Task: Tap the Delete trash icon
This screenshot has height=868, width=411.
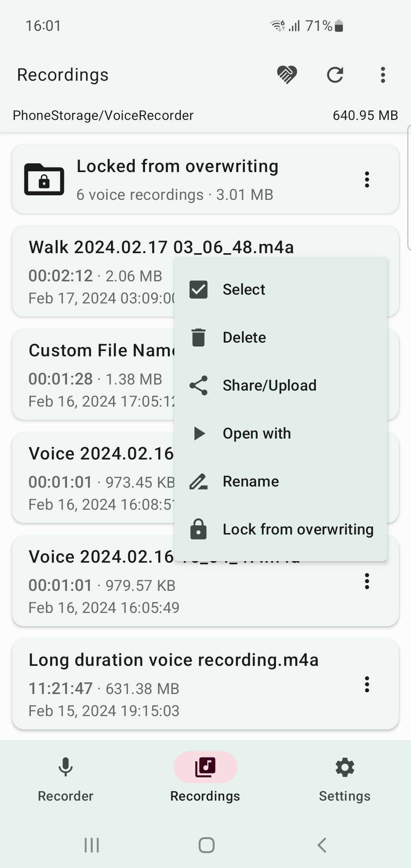Action: tap(199, 337)
